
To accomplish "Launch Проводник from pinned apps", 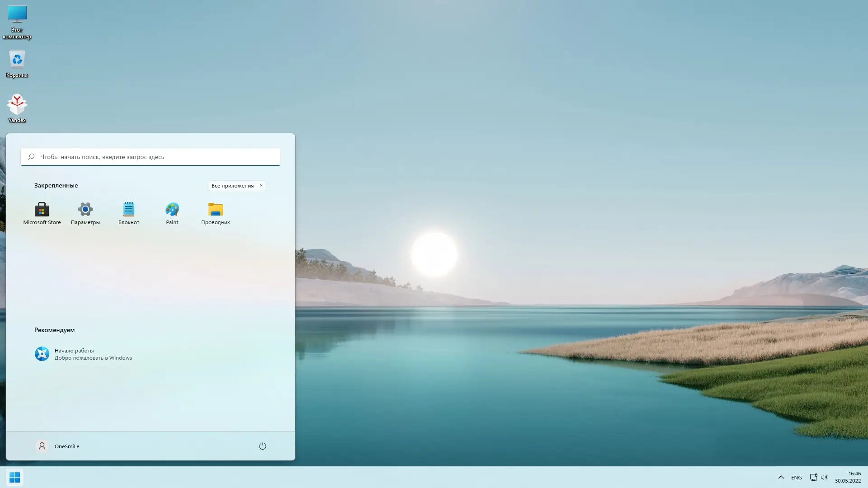I will pos(216,212).
